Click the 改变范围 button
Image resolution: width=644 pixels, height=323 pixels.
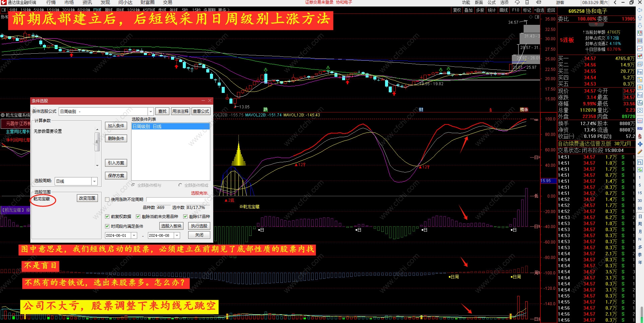[87, 198]
